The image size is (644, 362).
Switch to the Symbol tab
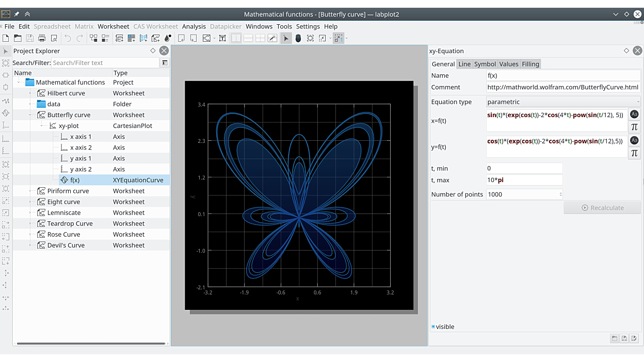(485, 64)
